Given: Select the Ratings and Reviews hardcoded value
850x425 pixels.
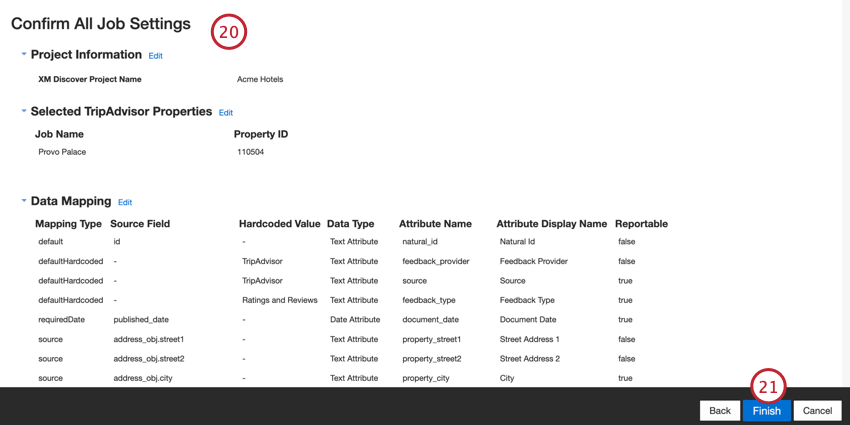Looking at the screenshot, I should (x=280, y=300).
